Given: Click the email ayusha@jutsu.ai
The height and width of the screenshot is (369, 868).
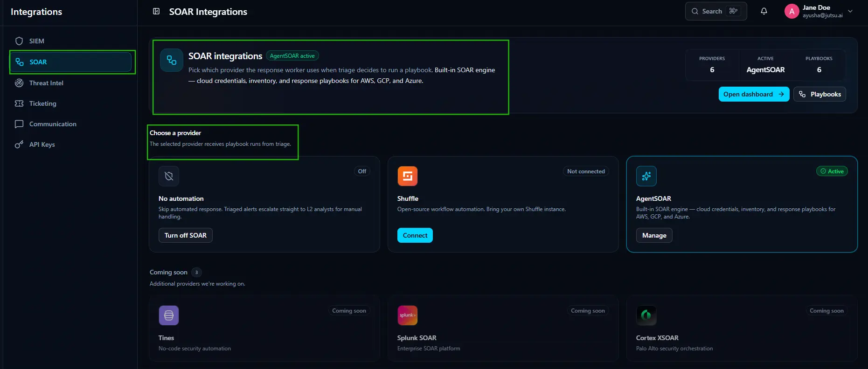Looking at the screenshot, I should coord(822,15).
